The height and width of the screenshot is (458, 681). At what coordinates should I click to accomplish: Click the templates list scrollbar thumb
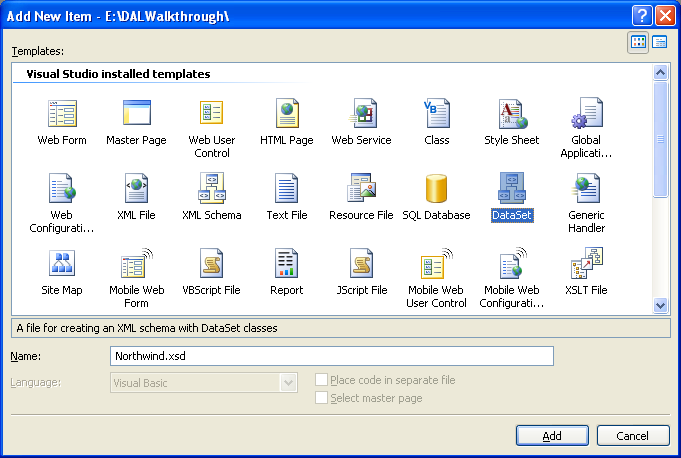pyautogui.click(x=661, y=139)
